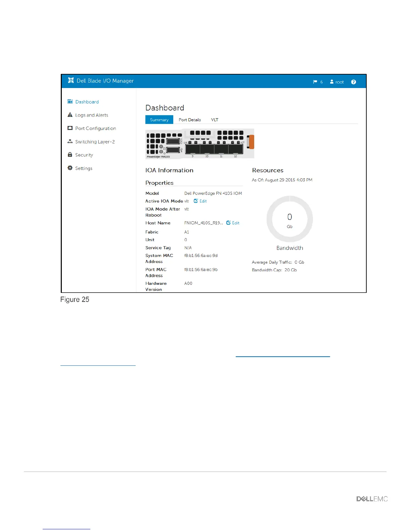Go to Port Configuration
The height and width of the screenshot is (532, 411).
click(96, 128)
